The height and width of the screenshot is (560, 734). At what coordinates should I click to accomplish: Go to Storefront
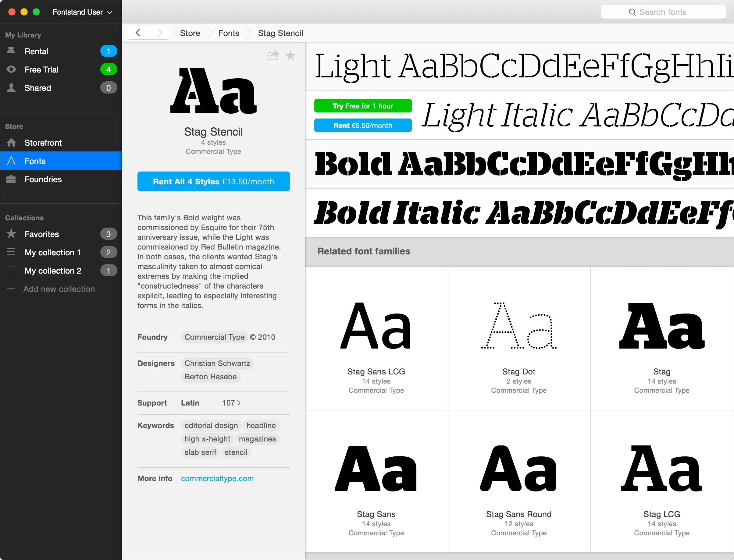coord(61,143)
